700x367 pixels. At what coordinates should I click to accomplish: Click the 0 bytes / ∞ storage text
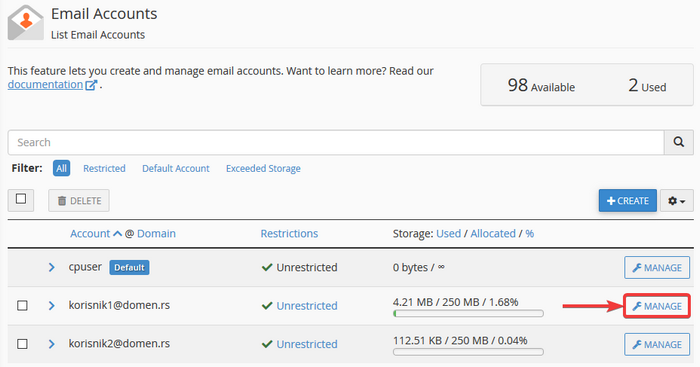[x=419, y=267]
